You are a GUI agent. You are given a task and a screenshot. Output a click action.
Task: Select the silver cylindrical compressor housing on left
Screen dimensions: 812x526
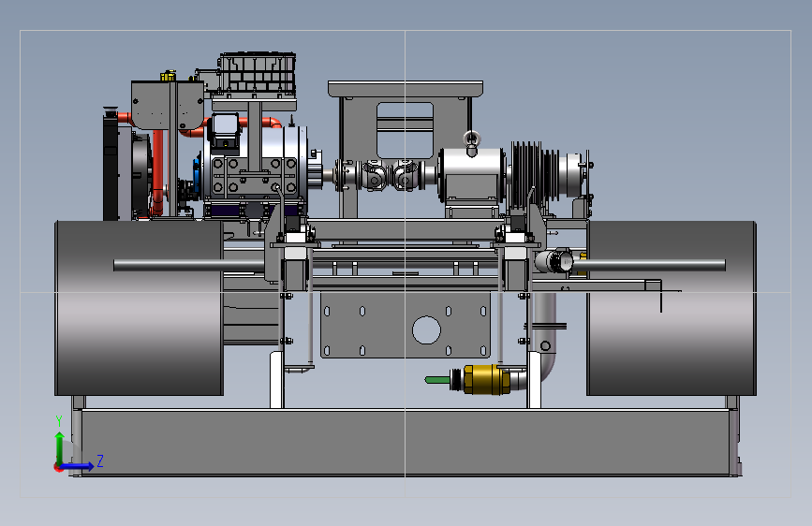pyautogui.click(x=256, y=165)
